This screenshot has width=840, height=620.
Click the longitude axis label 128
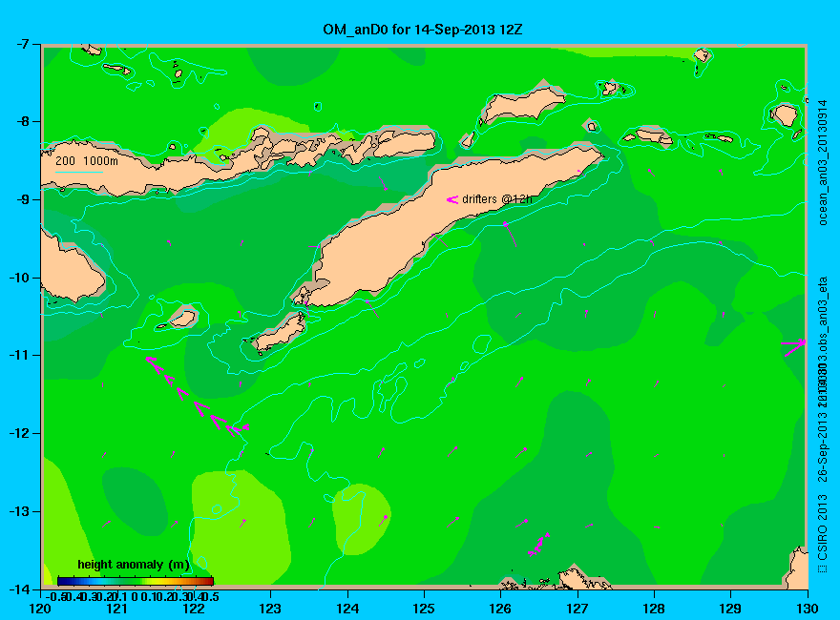(x=654, y=609)
